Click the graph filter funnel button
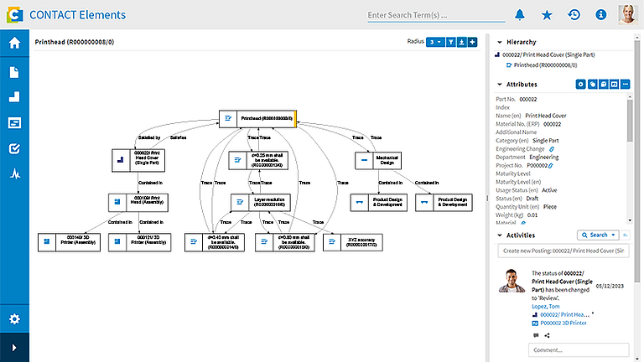The width and height of the screenshot is (644, 362). click(x=451, y=42)
